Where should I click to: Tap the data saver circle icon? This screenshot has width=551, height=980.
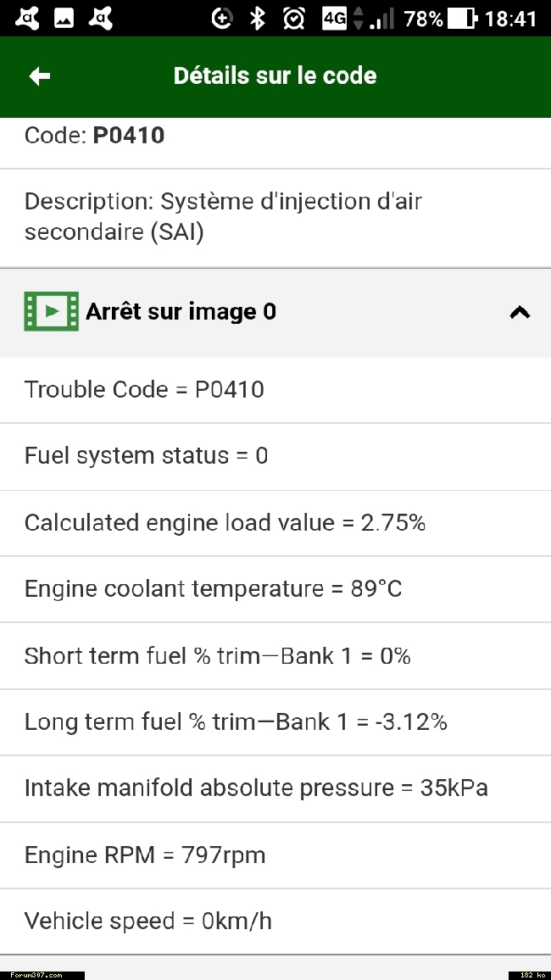221,19
